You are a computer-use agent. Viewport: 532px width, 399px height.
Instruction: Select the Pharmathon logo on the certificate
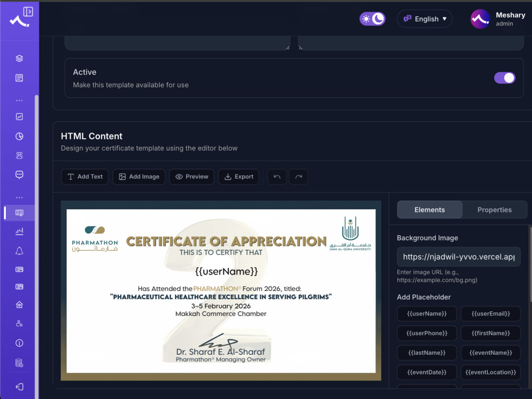tap(95, 239)
